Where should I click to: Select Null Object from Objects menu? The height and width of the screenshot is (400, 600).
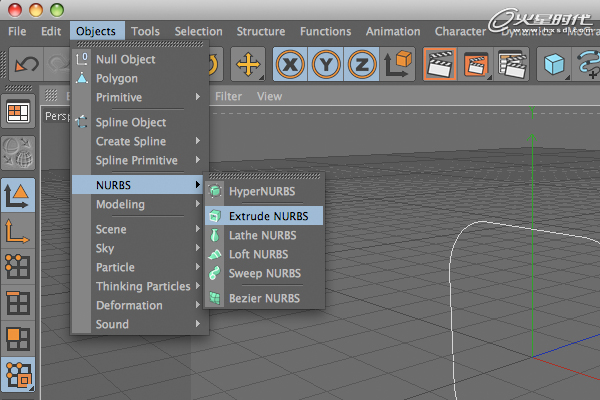pyautogui.click(x=125, y=59)
